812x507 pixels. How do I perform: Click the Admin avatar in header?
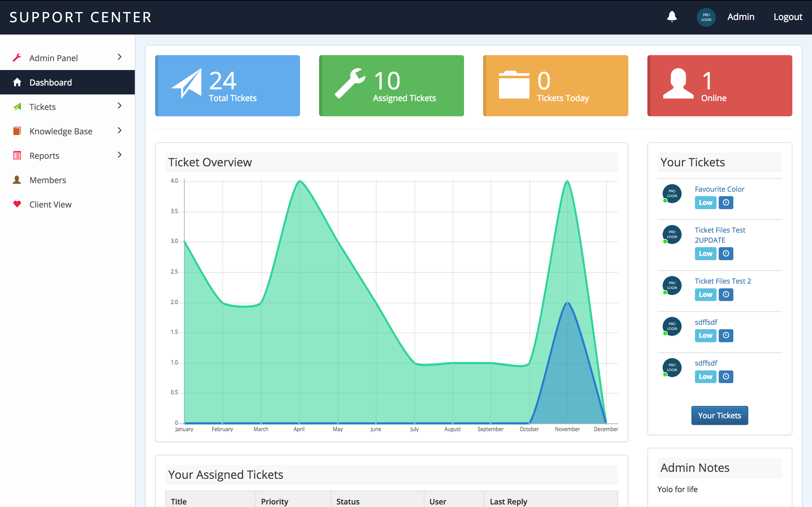[x=706, y=17]
